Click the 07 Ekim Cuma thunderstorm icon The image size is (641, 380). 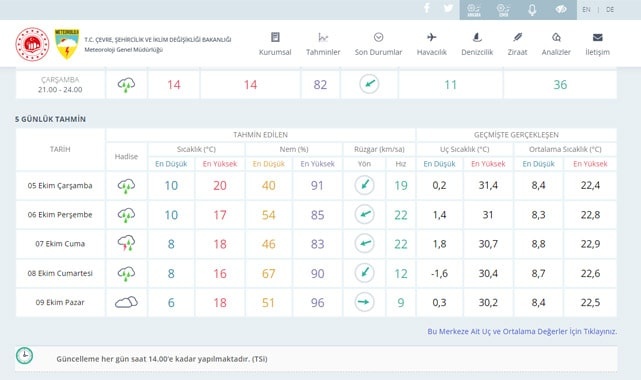[x=126, y=243]
